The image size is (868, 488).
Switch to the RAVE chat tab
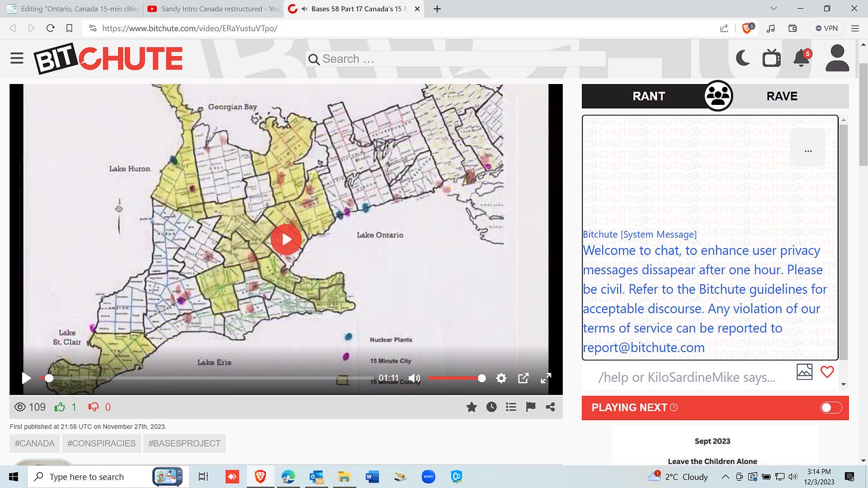[782, 96]
